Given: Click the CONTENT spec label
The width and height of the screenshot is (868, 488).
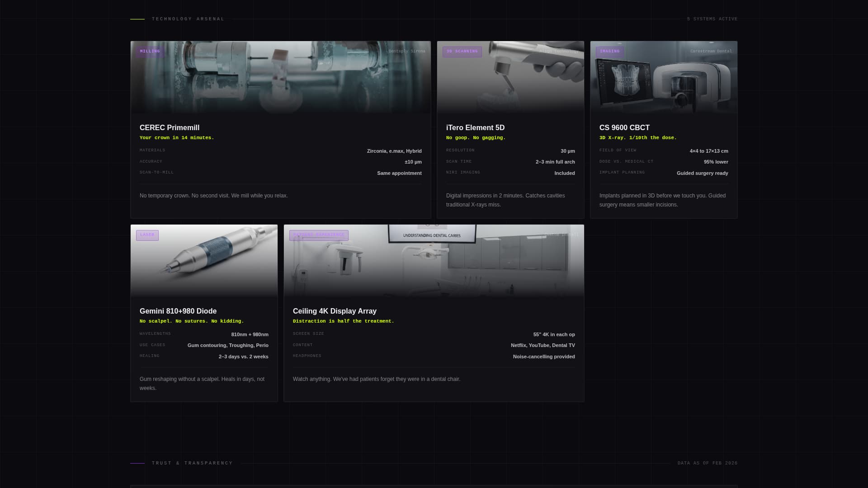Looking at the screenshot, I should pyautogui.click(x=303, y=345).
